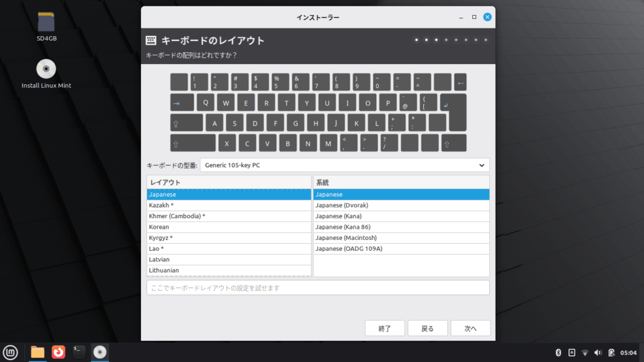Open the removable drives eject icon
The width and height of the screenshot is (644, 362).
coord(572,353)
